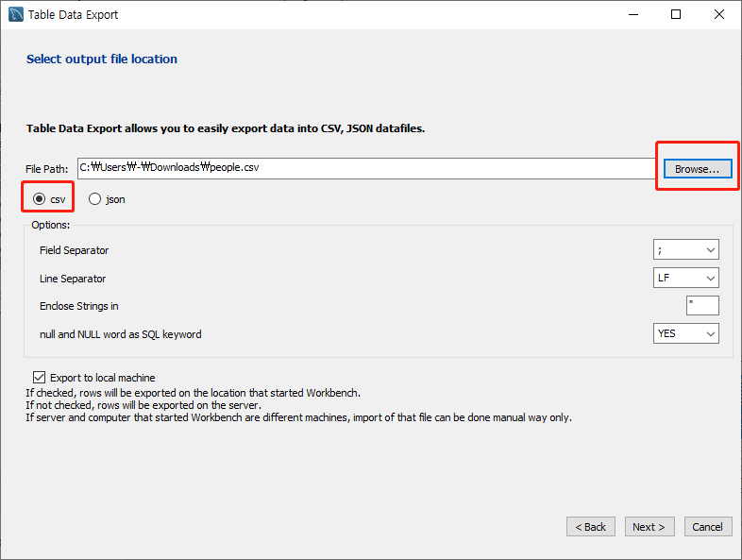Click the Table Data Export title bar text
This screenshot has height=560, width=742.
tap(74, 15)
